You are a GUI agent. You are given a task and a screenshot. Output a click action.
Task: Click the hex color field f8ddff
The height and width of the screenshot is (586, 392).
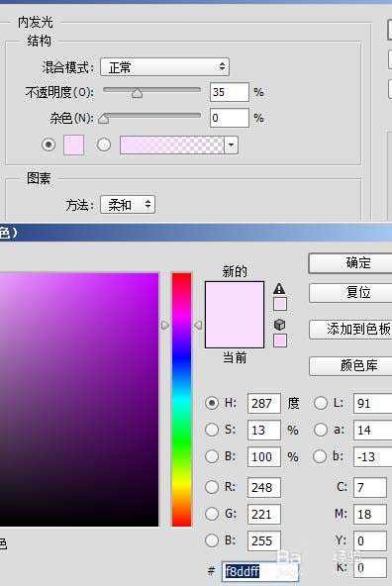260,571
